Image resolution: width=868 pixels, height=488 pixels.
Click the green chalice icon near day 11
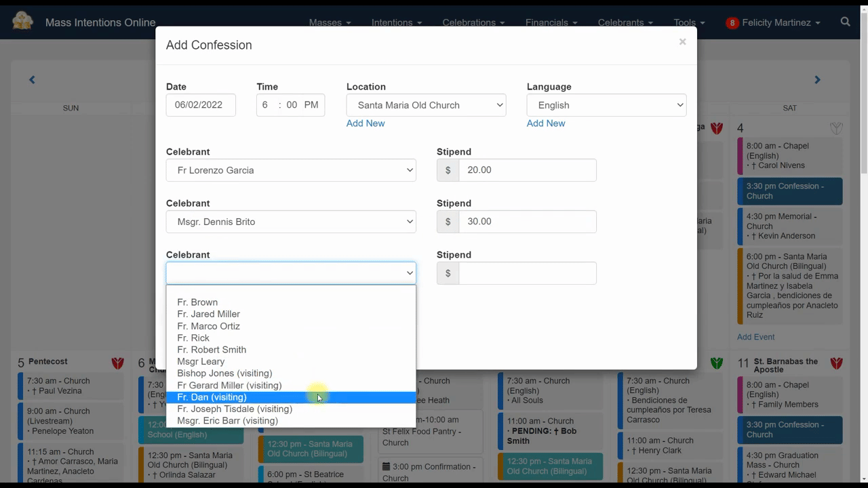click(x=717, y=363)
